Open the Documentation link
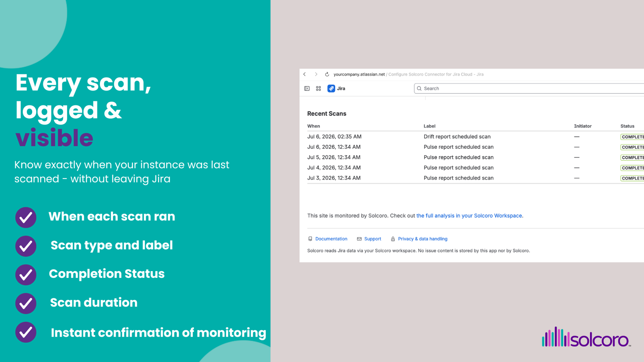The height and width of the screenshot is (362, 644). [331, 239]
